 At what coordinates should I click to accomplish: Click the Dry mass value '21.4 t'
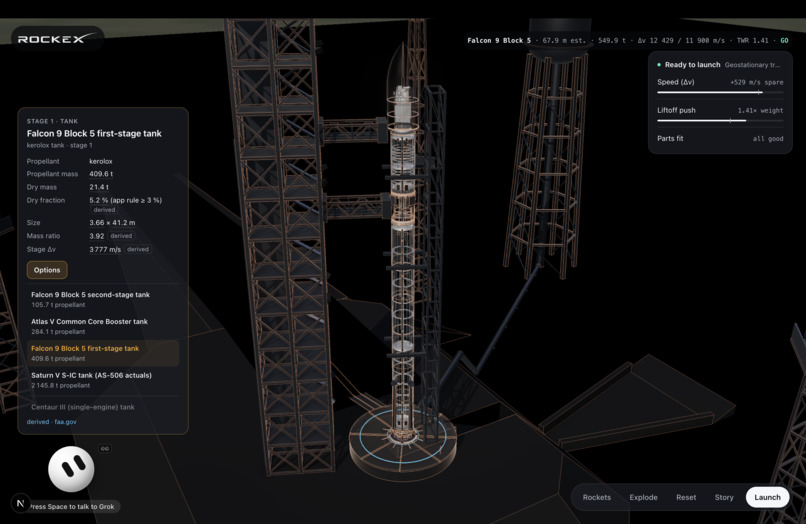point(99,187)
